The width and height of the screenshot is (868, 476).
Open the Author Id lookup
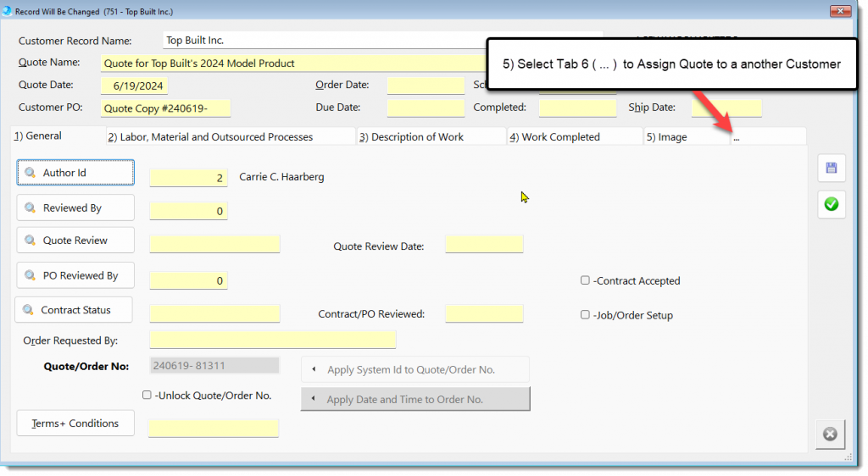pos(75,173)
